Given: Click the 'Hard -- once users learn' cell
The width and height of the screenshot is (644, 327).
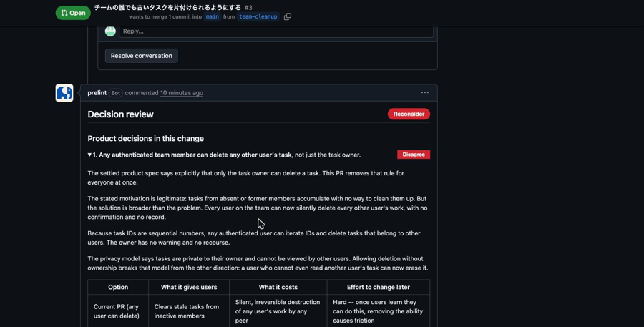Looking at the screenshot, I should point(379,311).
